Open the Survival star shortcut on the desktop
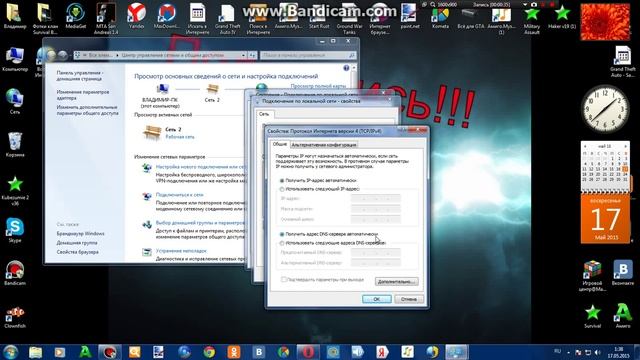Viewport: 640px width, 360px height. [592, 317]
